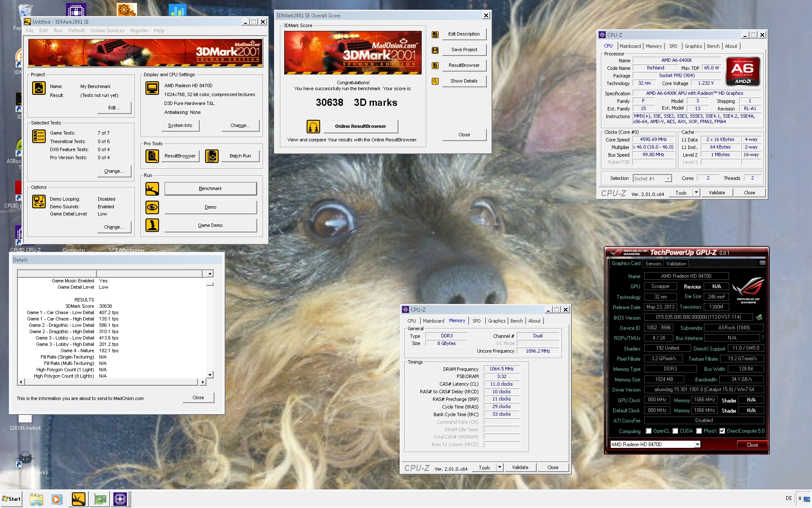Open the File menu in 3DMark2001
This screenshot has width=812, height=508.
pyautogui.click(x=29, y=30)
